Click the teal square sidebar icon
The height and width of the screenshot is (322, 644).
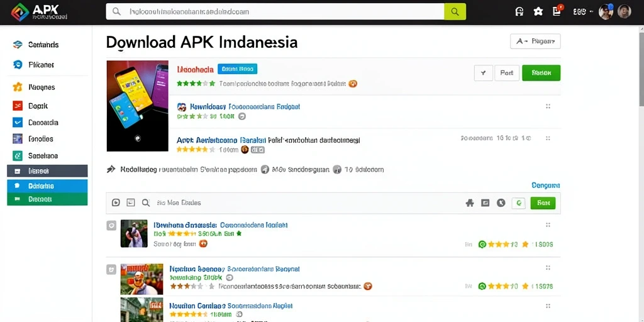tap(17, 156)
